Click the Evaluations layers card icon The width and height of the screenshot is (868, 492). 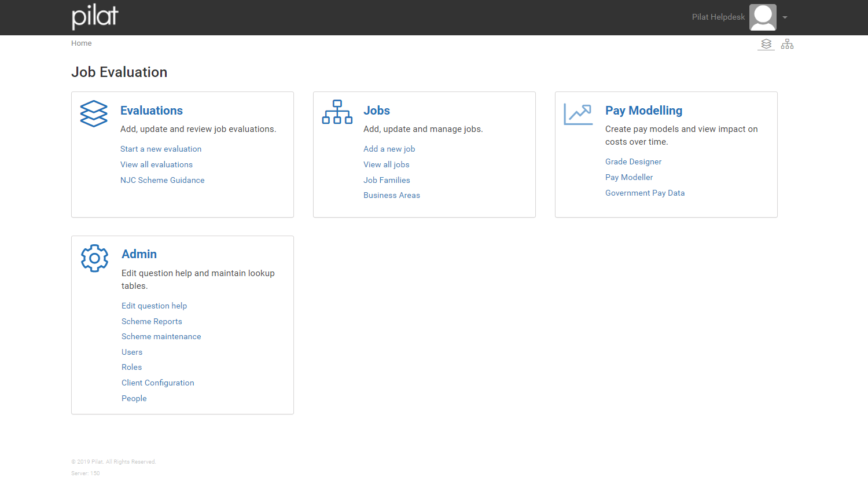point(94,113)
